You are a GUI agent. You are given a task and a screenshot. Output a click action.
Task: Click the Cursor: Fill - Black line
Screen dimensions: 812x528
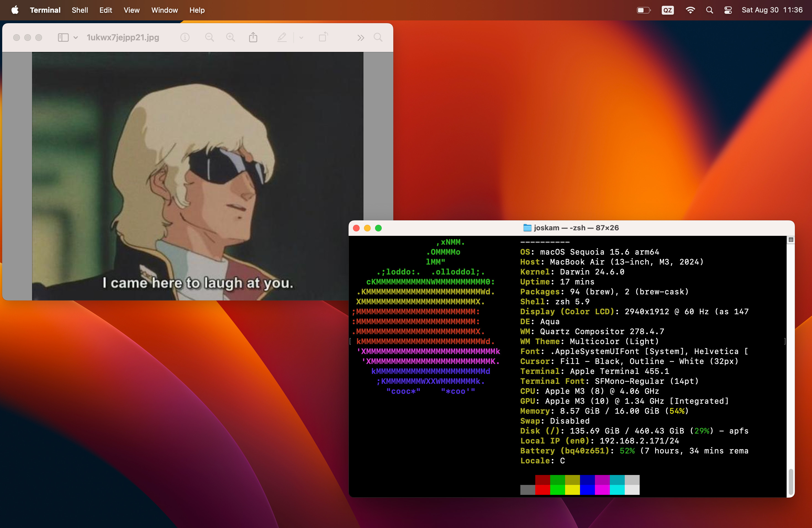629,361
